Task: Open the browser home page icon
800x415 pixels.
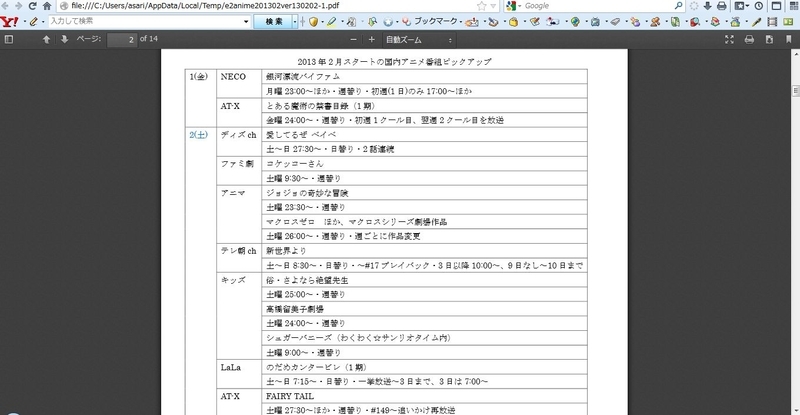Action: click(47, 6)
